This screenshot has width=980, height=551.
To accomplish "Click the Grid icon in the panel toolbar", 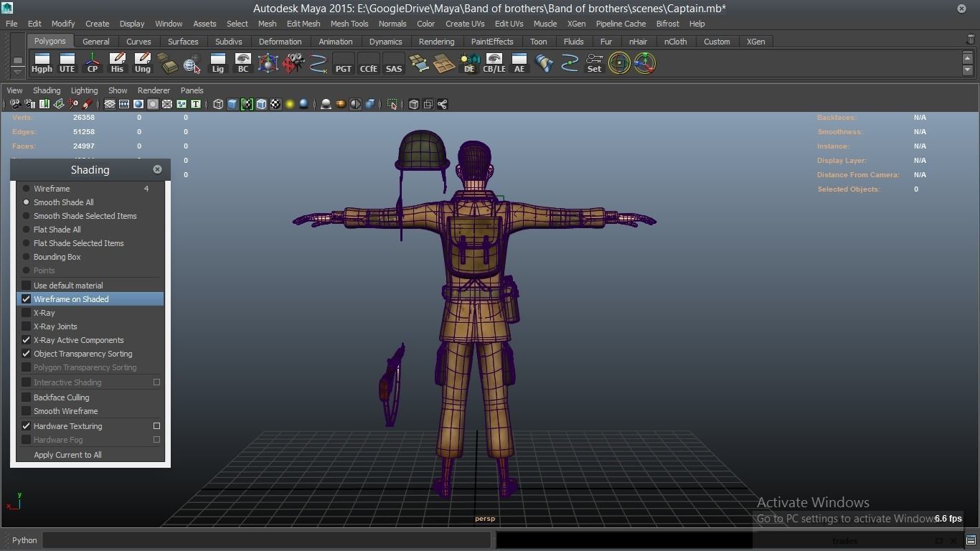I will (x=110, y=104).
